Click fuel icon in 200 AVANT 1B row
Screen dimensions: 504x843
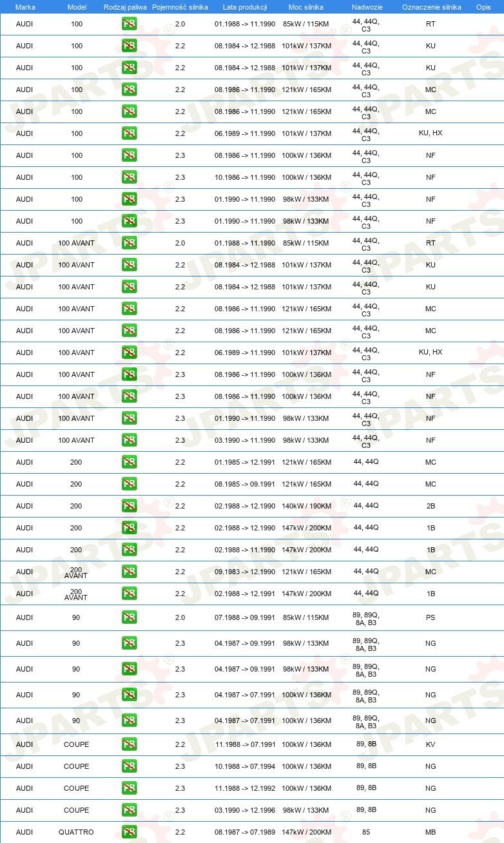pyautogui.click(x=129, y=594)
